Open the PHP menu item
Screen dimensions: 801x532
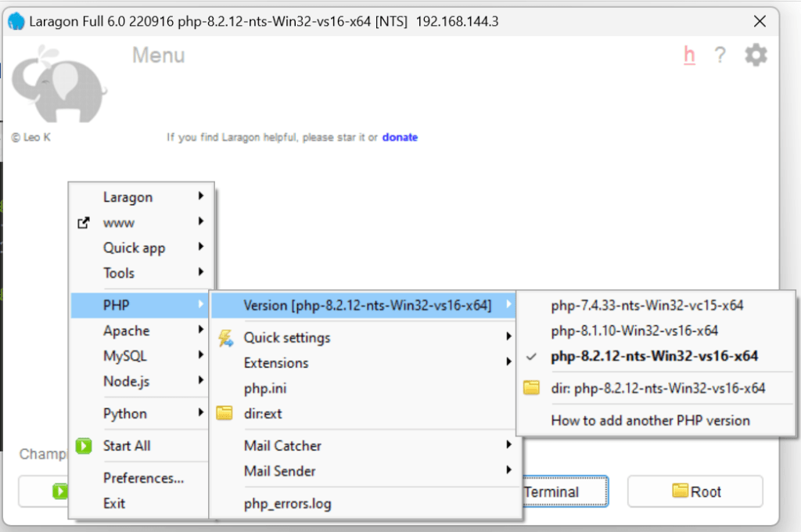pyautogui.click(x=139, y=305)
